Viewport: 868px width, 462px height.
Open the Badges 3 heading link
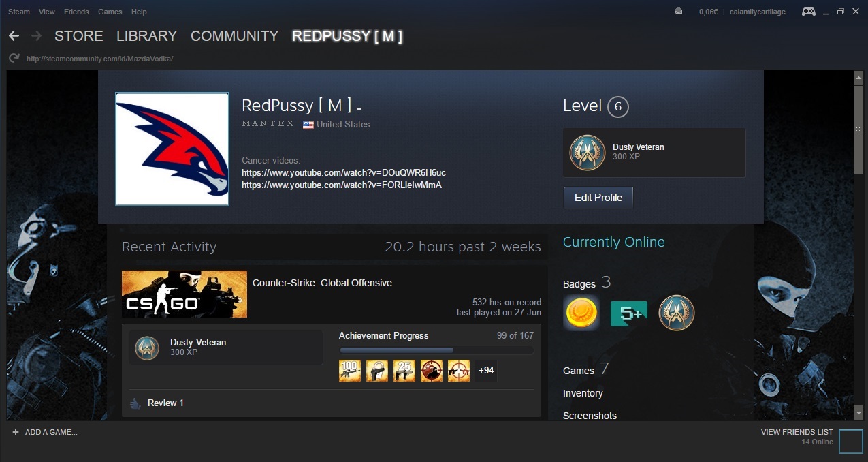point(587,283)
